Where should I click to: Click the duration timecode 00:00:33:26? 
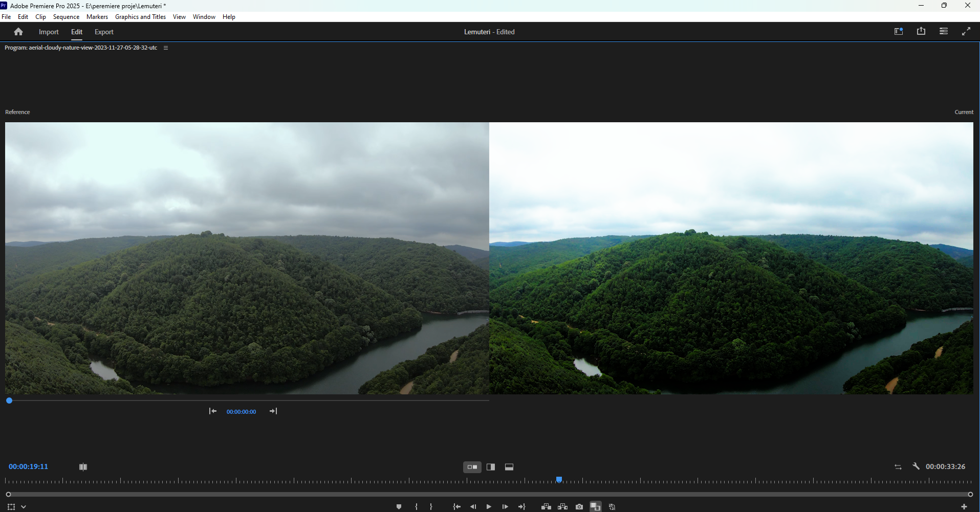(x=945, y=466)
